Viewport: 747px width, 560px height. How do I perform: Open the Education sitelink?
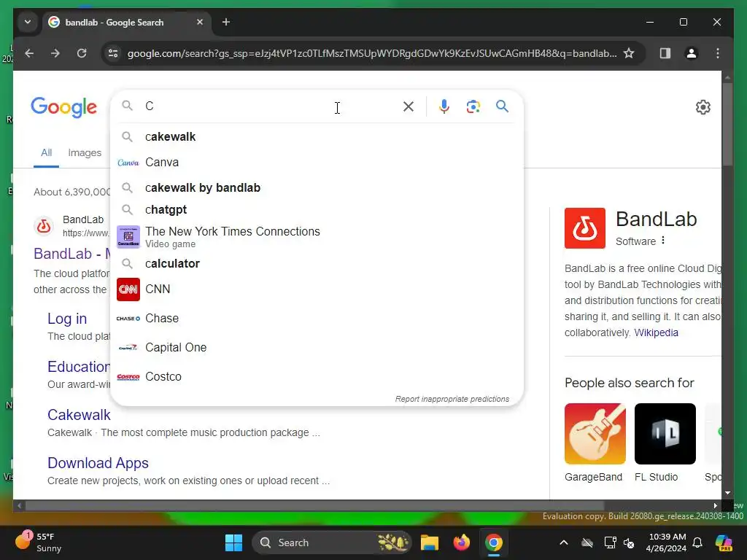point(79,367)
